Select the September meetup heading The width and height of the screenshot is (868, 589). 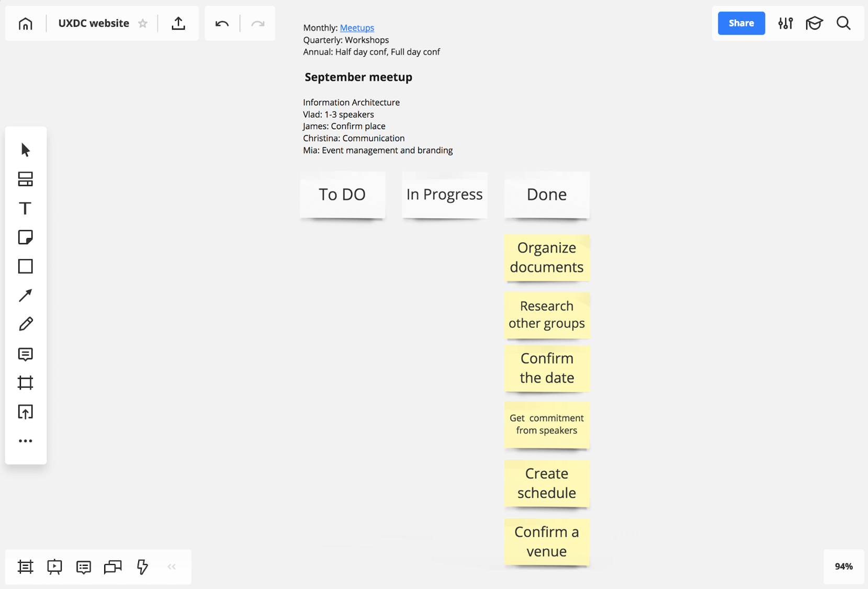click(x=358, y=77)
